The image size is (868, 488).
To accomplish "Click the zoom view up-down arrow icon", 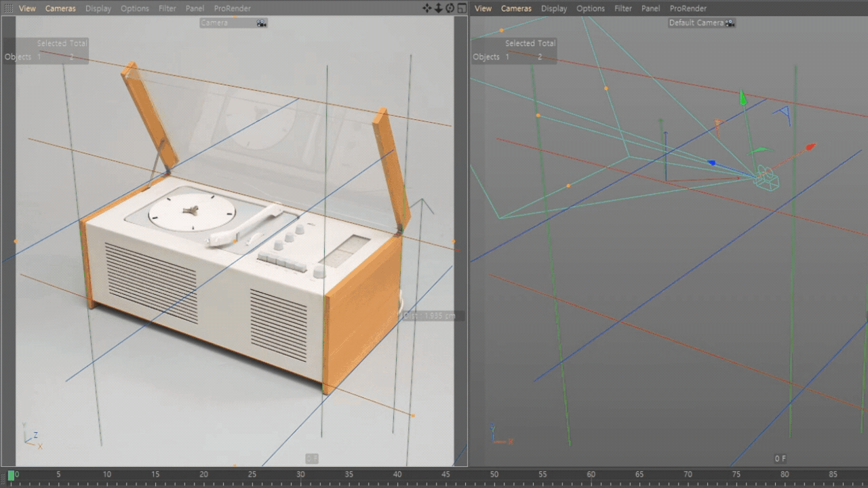I will 438,8.
